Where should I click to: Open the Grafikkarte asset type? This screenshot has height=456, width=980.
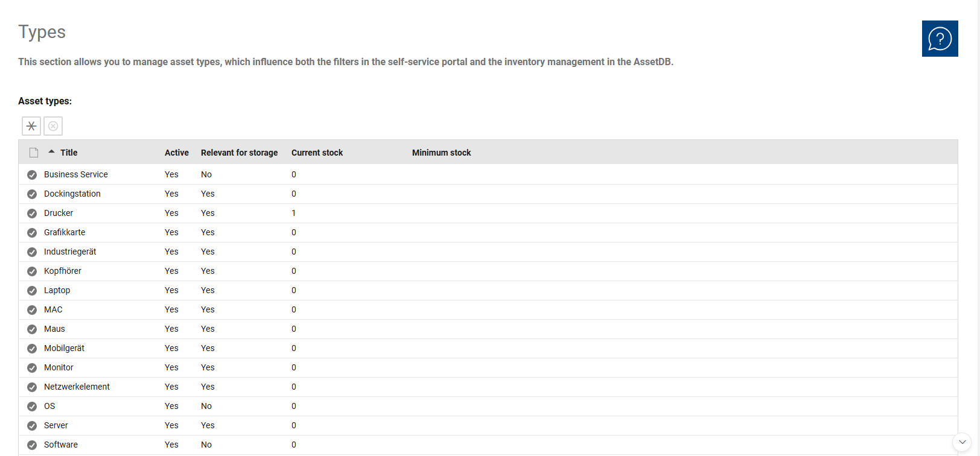[x=65, y=232]
